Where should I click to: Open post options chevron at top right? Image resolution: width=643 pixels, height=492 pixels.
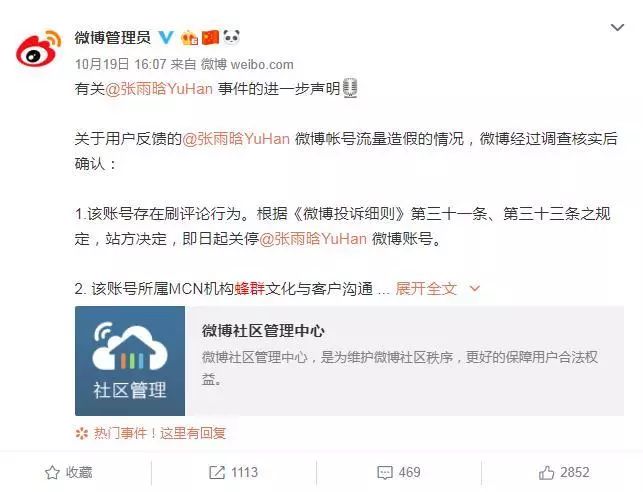617,27
